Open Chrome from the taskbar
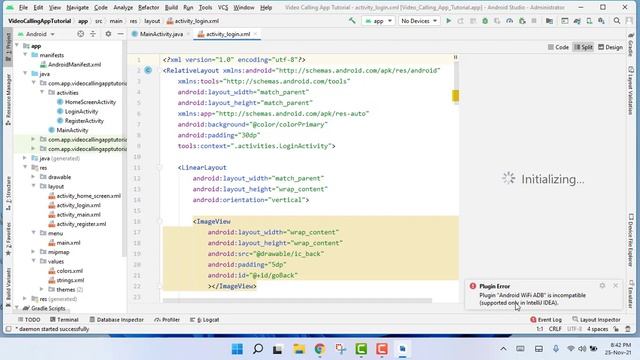Image resolution: width=640 pixels, height=360 pixels. [x=320, y=349]
